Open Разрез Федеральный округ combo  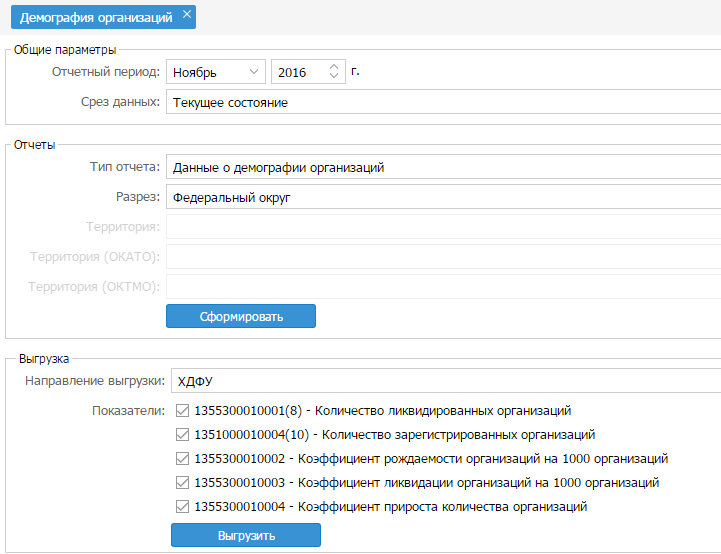443,197
